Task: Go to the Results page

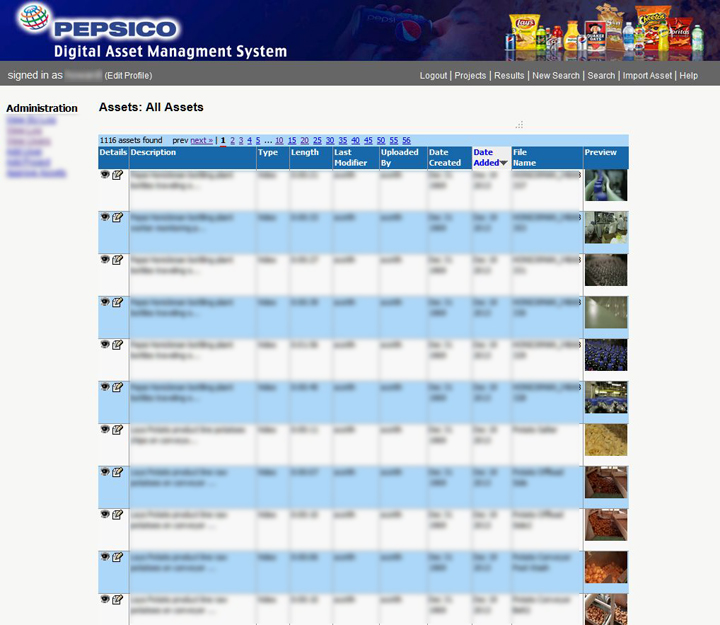Action: [509, 75]
